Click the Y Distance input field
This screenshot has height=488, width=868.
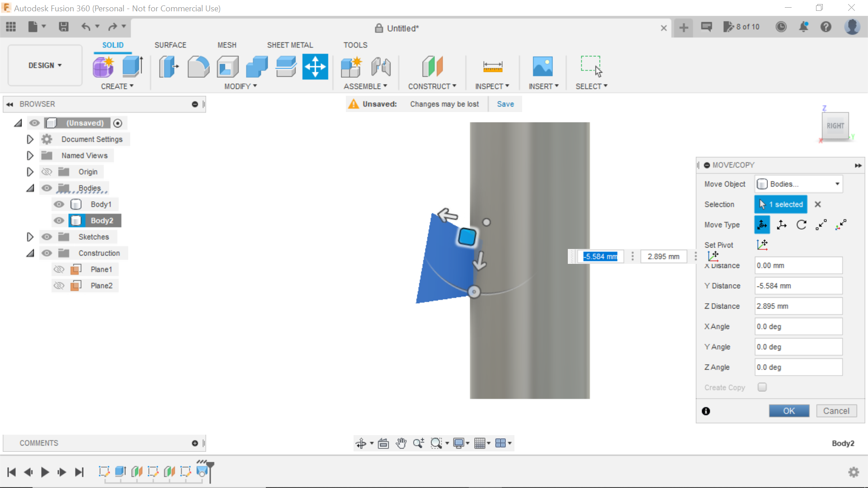pyautogui.click(x=798, y=286)
